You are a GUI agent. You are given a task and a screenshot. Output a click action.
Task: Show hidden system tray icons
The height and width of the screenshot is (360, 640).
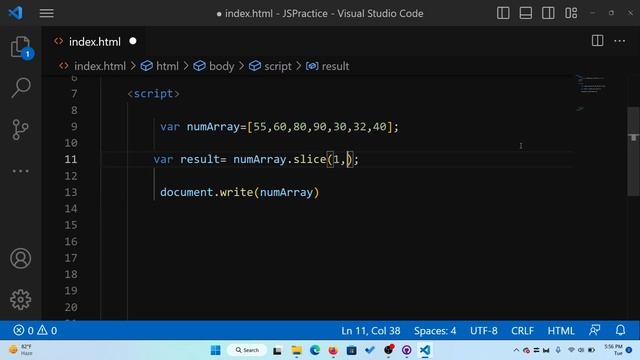coord(516,350)
